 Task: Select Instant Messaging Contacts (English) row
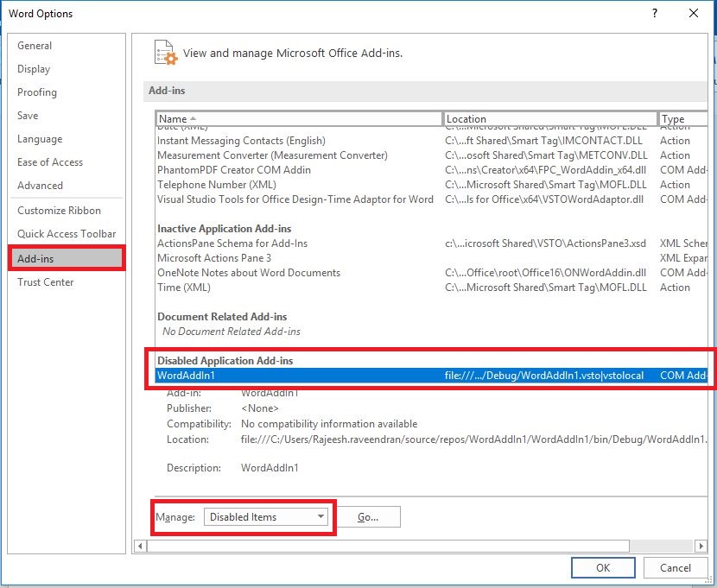pyautogui.click(x=432, y=141)
